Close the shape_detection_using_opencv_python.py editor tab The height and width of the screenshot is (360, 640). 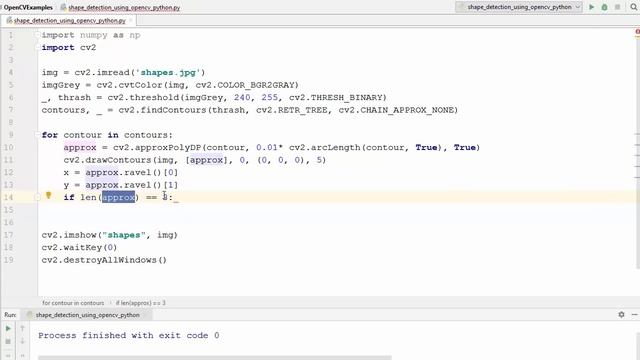click(131, 20)
